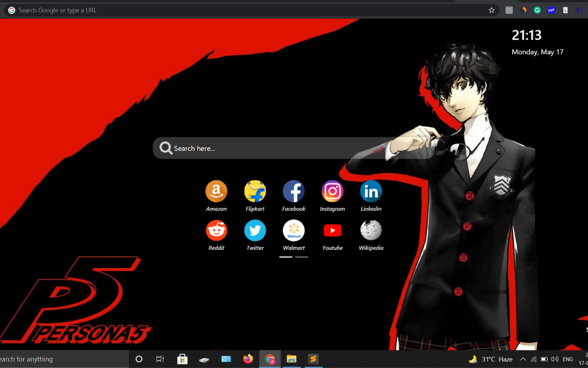Launch Firefox from the taskbar

pos(248,359)
